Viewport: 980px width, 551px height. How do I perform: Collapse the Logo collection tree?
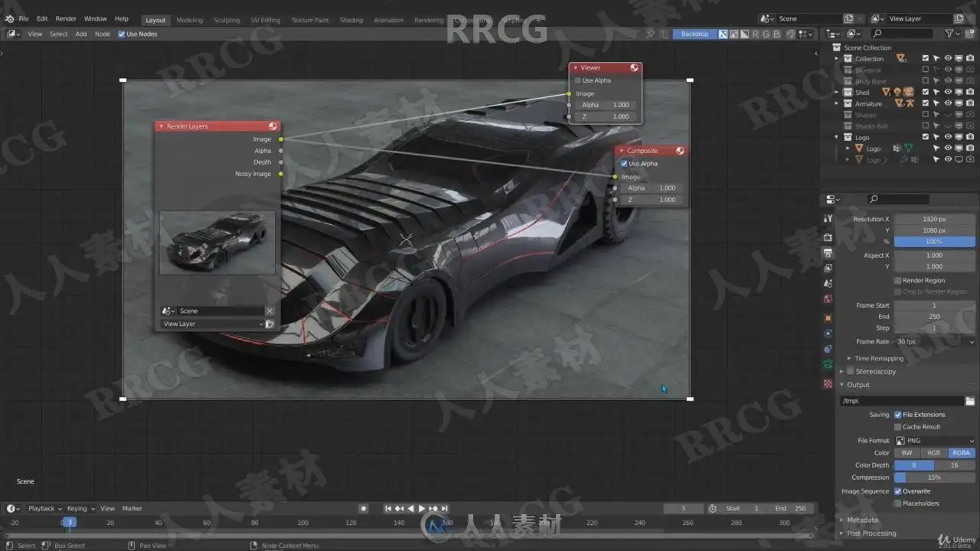point(836,138)
